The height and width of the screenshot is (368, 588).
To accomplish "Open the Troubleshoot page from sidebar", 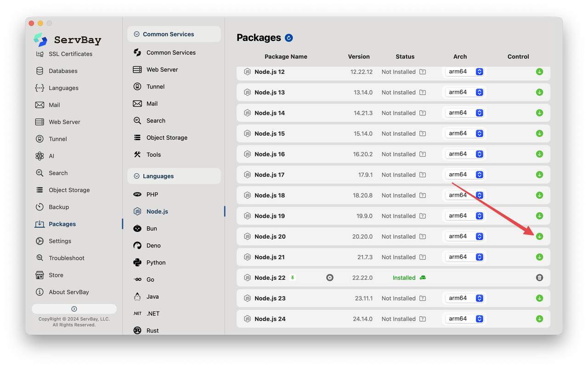I will coord(67,258).
